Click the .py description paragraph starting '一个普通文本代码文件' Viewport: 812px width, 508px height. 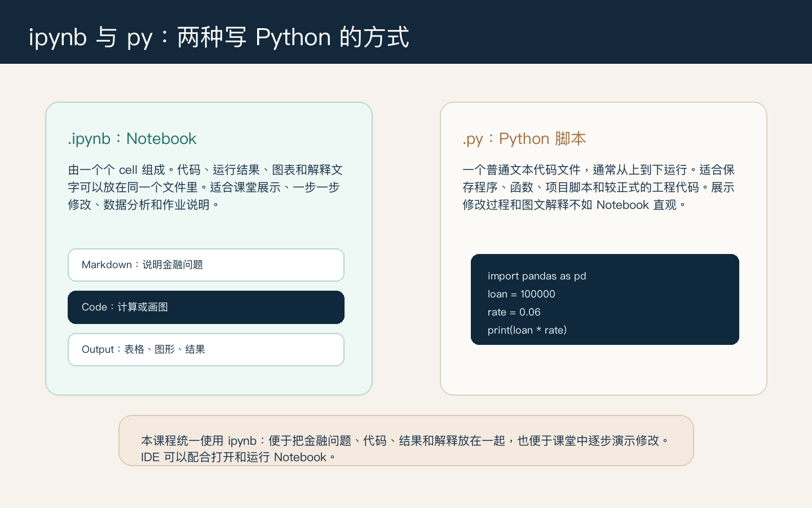tap(598, 187)
